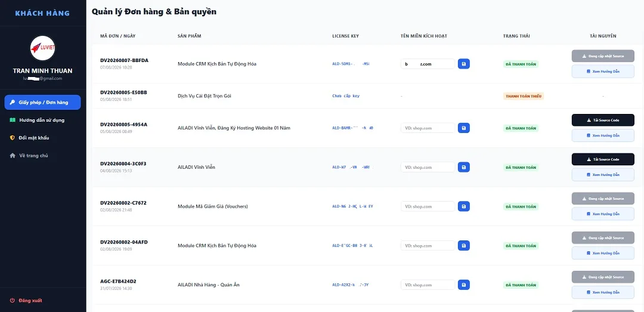644x312 pixels.
Task: Click the key icon beside Giấy phép
Action: pyautogui.click(x=13, y=103)
